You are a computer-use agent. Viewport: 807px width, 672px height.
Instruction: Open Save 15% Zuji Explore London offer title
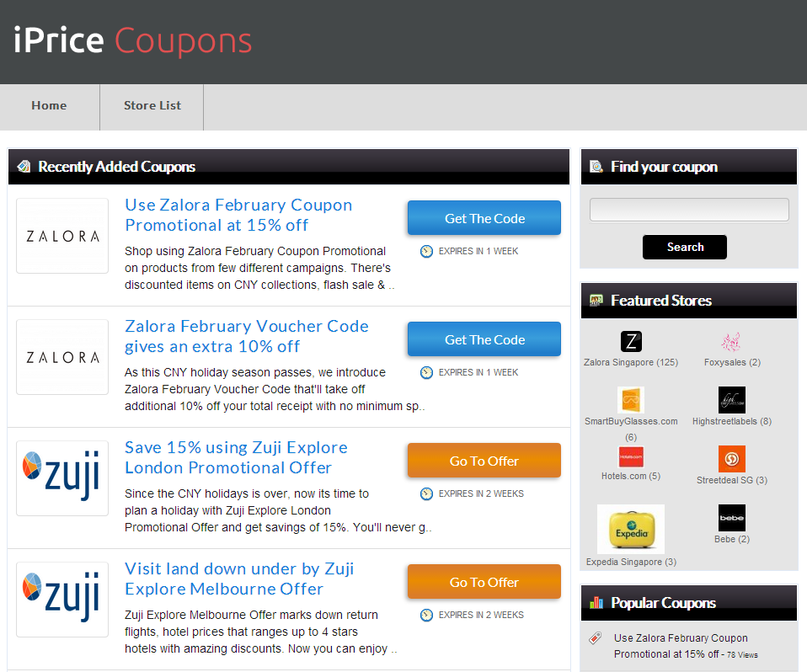(236, 457)
